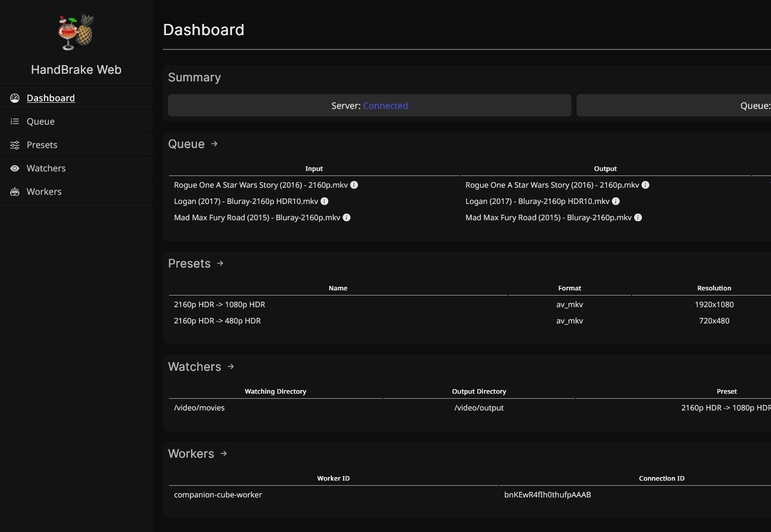Screen dimensions: 771x532
Task: Click the Queue section heading link
Action: [186, 144]
